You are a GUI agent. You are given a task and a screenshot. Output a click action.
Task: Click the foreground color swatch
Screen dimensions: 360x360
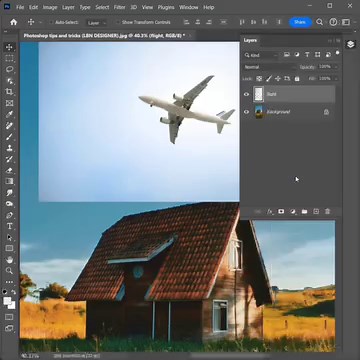[x=7, y=301]
